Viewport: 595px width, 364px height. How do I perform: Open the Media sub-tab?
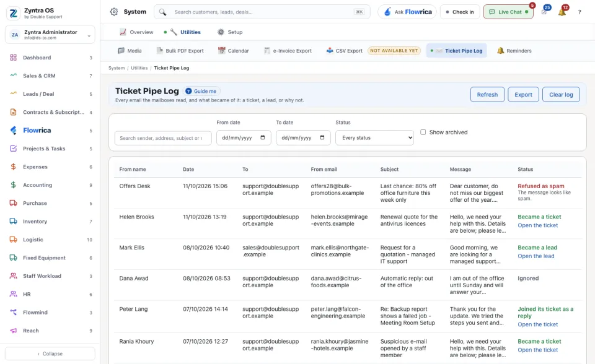[130, 51]
